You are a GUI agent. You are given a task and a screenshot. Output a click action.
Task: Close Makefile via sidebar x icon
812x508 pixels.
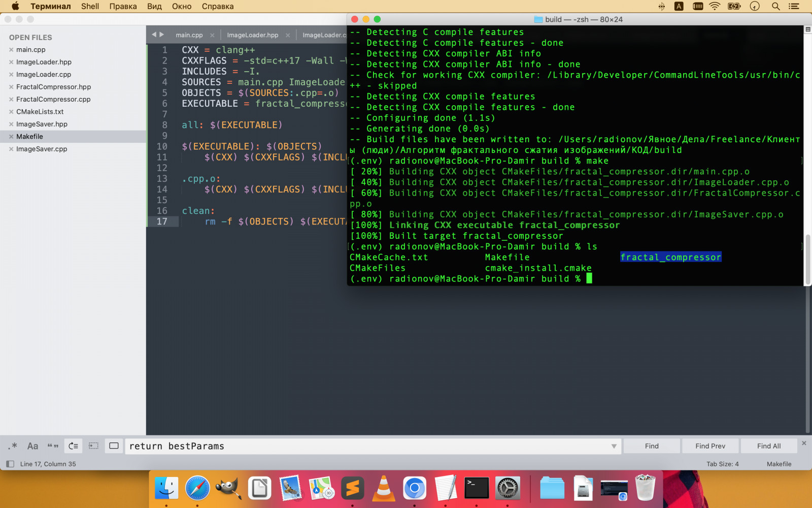[x=11, y=136]
